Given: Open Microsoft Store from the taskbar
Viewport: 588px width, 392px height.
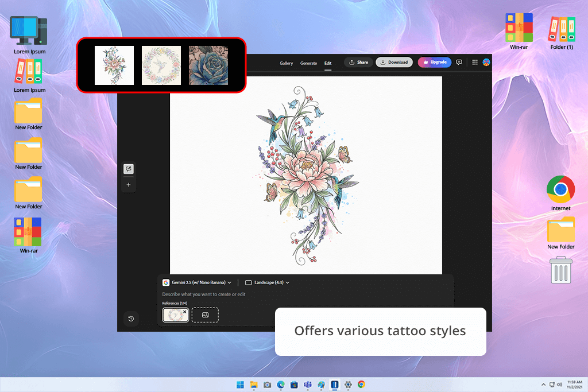Looking at the screenshot, I should (x=295, y=385).
